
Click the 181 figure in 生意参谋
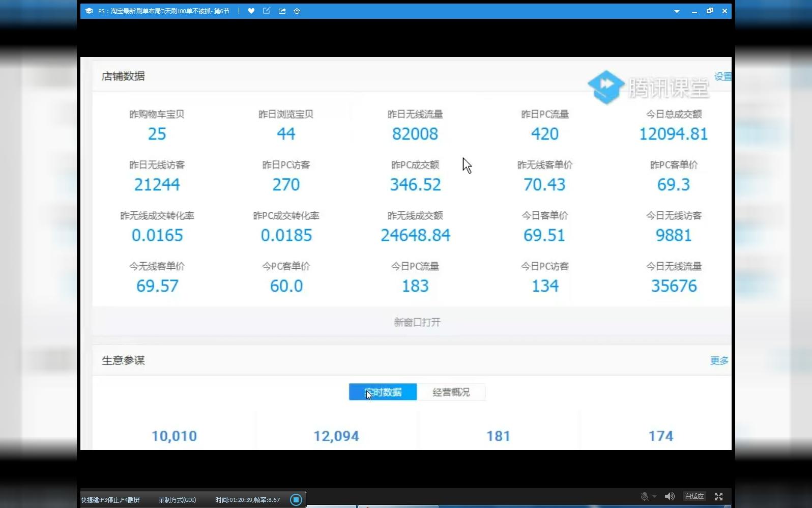click(498, 436)
